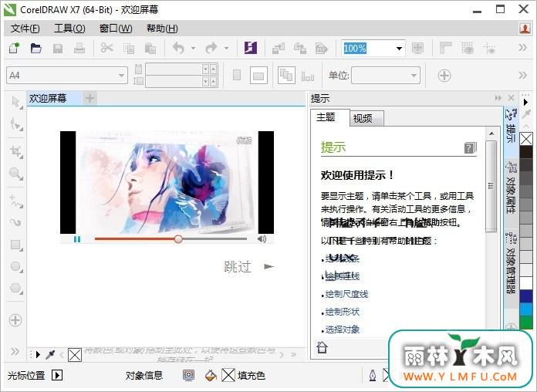Viewport: 537px width, 392px height.
Task: Create a new document with the New icon
Action: click(14, 48)
